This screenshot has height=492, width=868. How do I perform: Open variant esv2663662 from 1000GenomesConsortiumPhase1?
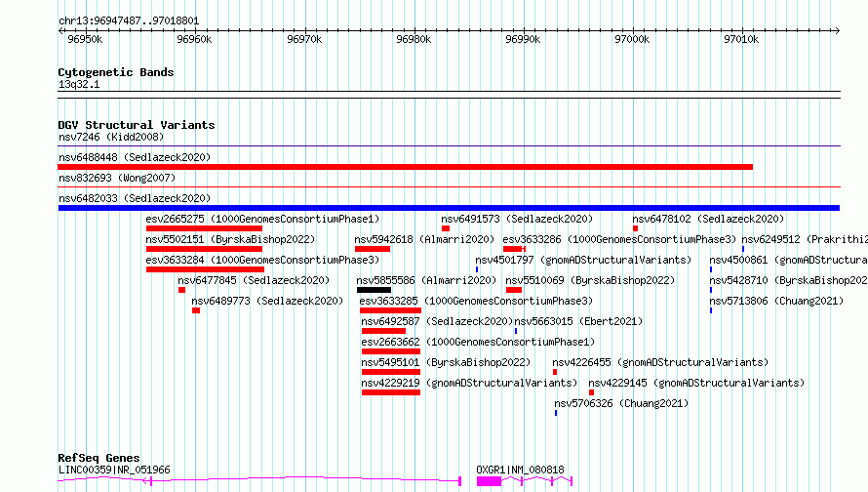[x=478, y=342]
